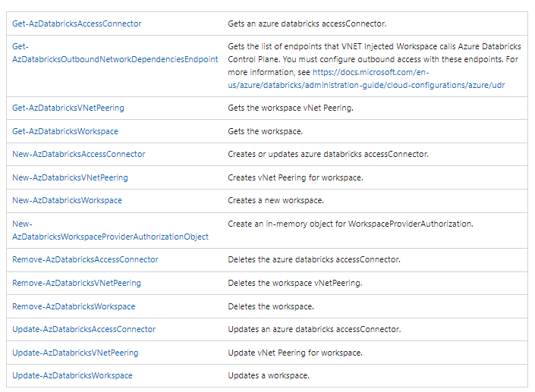Open the Update-AzDatabricksAccessConnector link
The width and height of the screenshot is (535, 392).
tap(84, 329)
